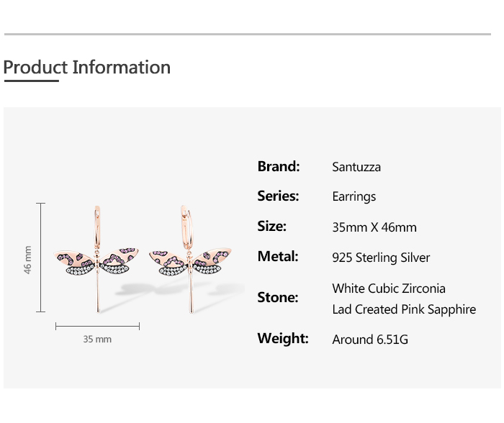This screenshot has height=423, width=504.
Task: Click the Brand: field label
Action: 278,166
